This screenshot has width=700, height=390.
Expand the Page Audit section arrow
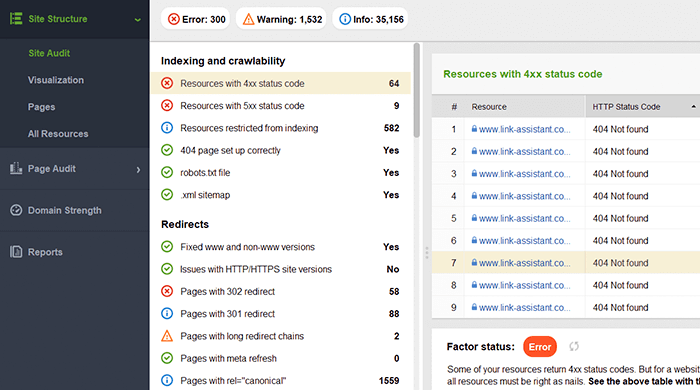(138, 170)
